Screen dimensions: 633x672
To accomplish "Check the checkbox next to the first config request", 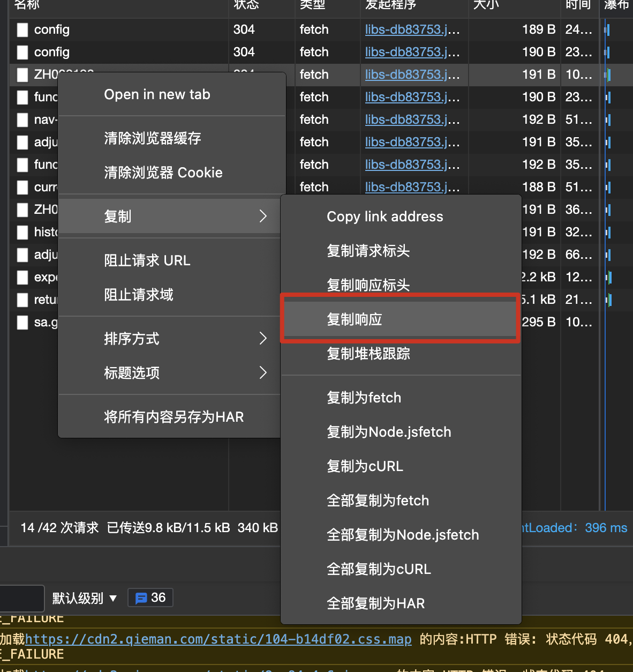I will coord(22,29).
